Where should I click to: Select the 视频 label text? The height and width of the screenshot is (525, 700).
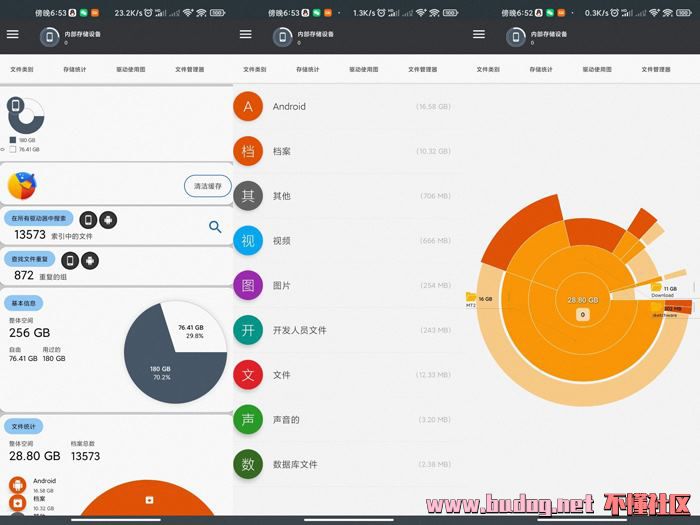click(282, 241)
